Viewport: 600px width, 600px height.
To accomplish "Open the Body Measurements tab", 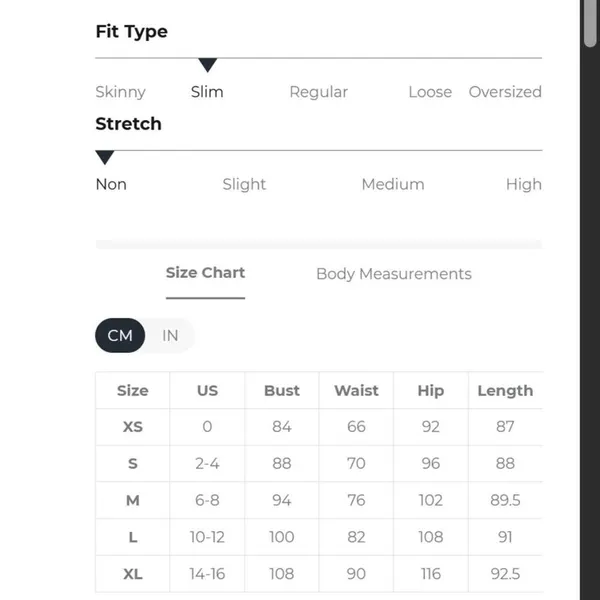I will (x=394, y=274).
